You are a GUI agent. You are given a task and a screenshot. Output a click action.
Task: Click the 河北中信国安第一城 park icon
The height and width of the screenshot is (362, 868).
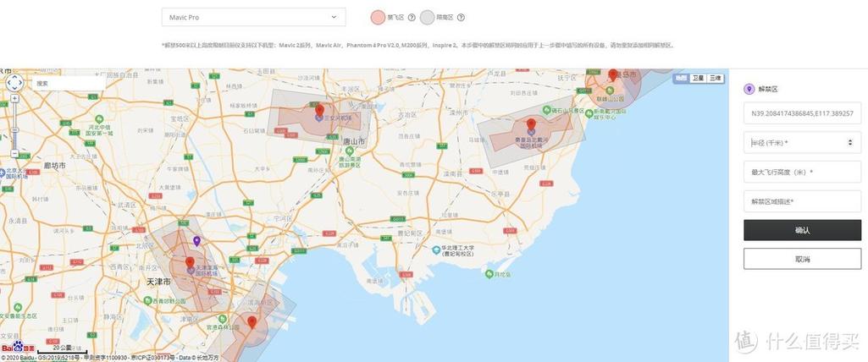tap(99, 118)
